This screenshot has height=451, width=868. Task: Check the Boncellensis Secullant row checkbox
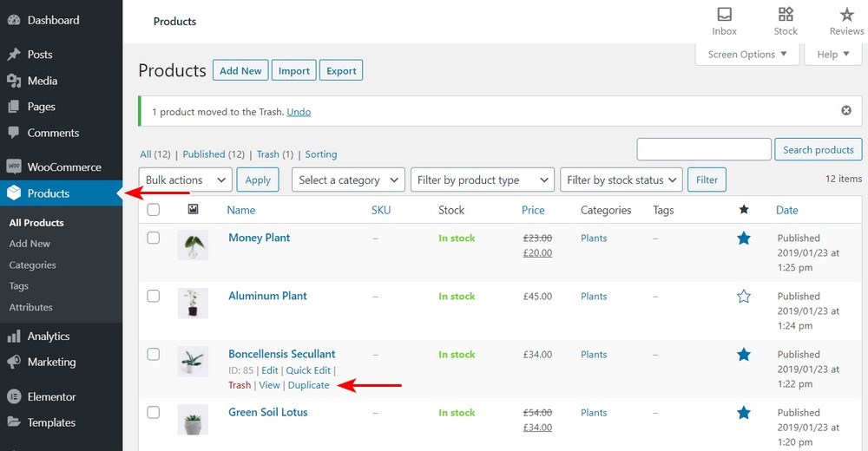pos(154,354)
